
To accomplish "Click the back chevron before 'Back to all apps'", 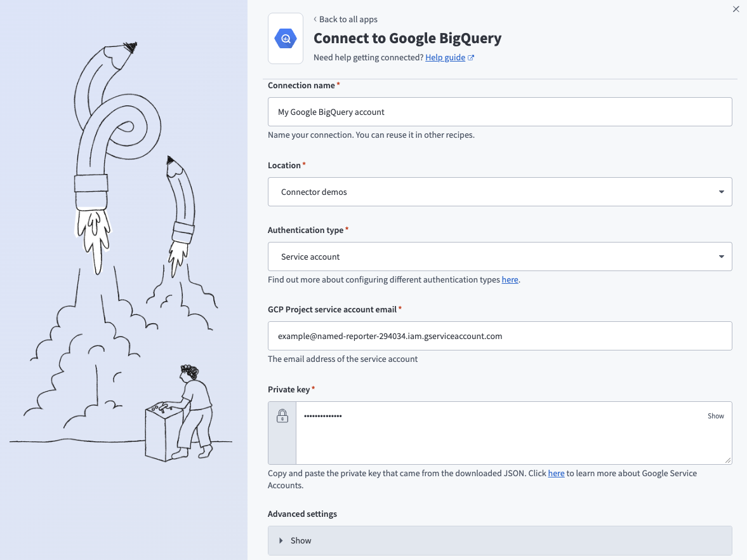I will point(314,19).
